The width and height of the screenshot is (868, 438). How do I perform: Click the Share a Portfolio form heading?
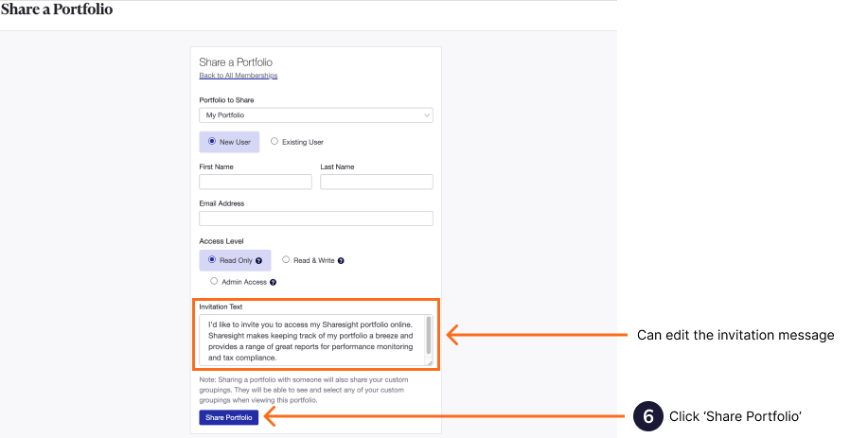tap(236, 61)
